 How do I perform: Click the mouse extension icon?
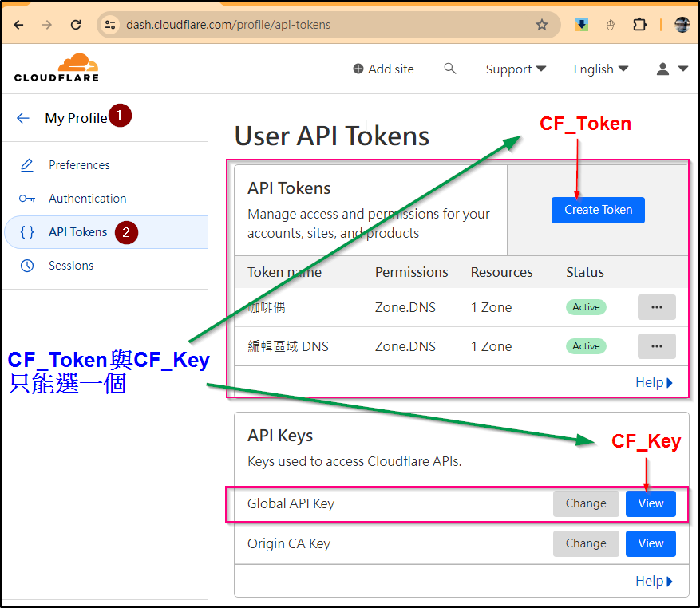point(611,25)
